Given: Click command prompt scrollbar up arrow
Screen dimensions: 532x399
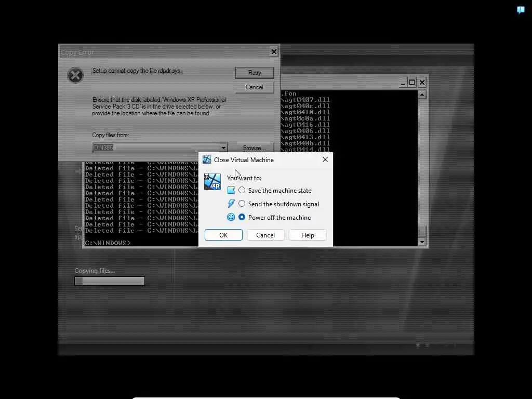Looking at the screenshot, I should pyautogui.click(x=422, y=95).
